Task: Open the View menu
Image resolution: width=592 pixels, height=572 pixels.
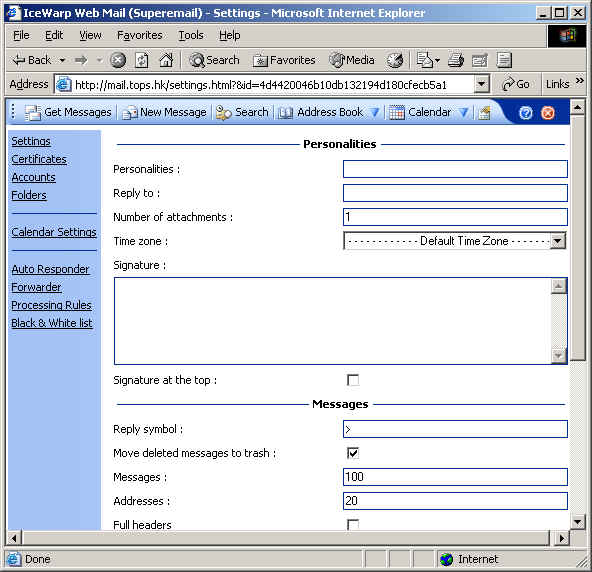Action: [x=90, y=35]
